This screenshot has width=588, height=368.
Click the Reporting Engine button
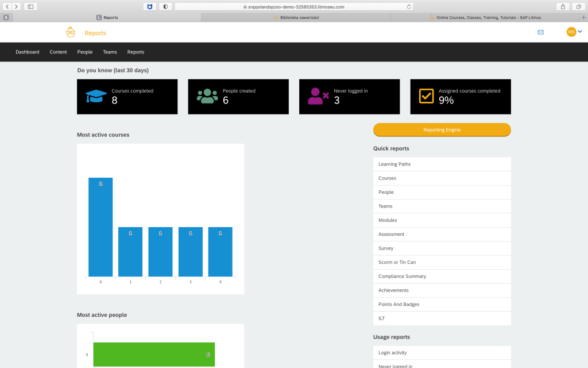click(442, 129)
